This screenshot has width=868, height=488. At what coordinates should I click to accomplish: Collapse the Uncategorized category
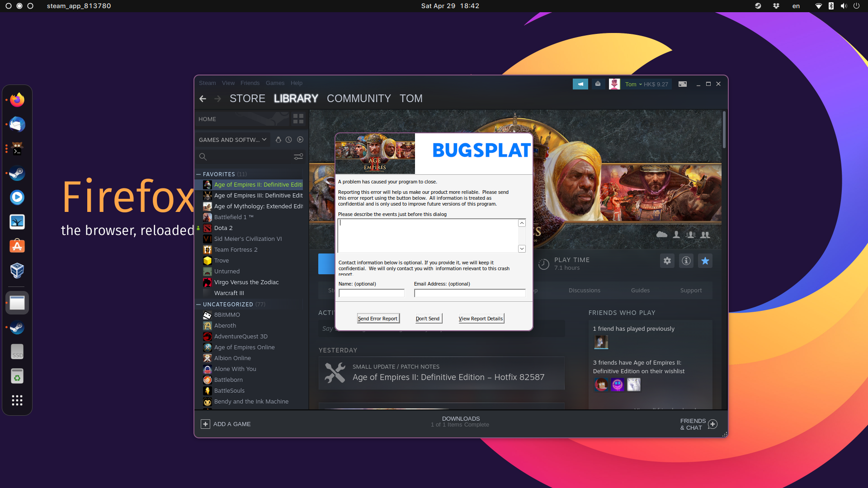198,304
